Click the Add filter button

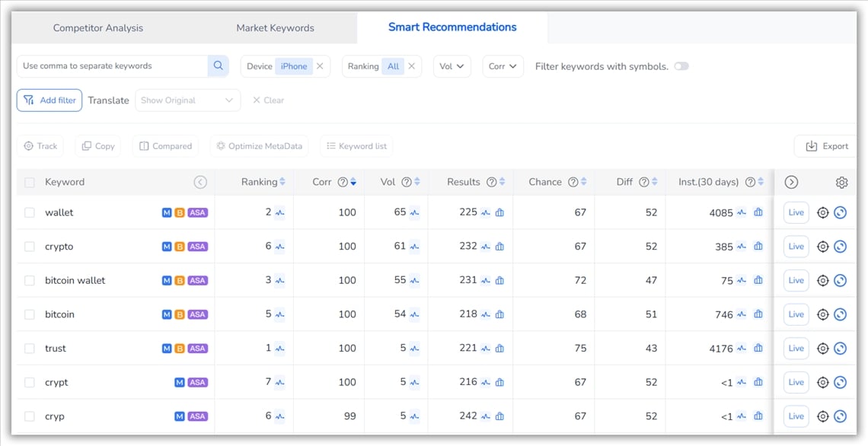tap(49, 100)
